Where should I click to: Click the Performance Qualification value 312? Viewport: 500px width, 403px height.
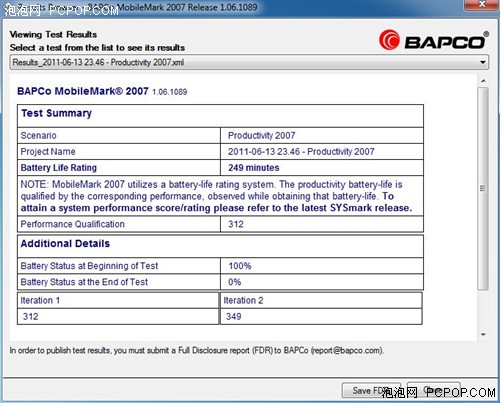coord(236,224)
